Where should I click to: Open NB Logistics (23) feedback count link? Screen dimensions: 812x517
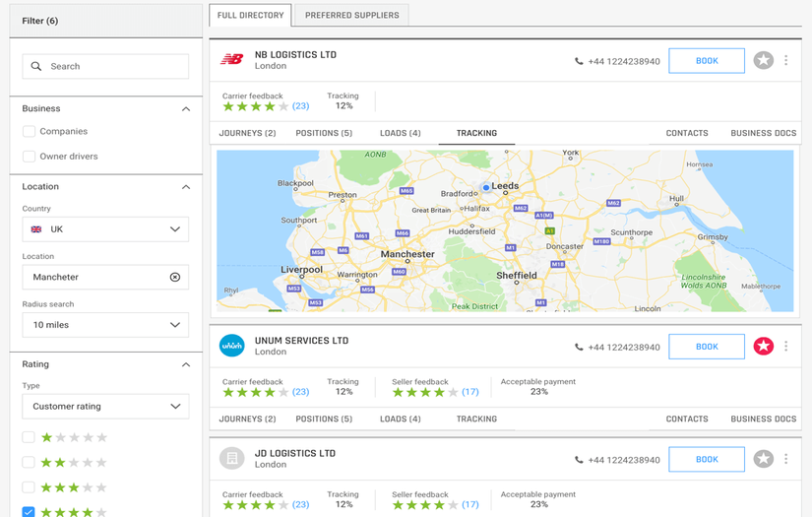pos(300,106)
